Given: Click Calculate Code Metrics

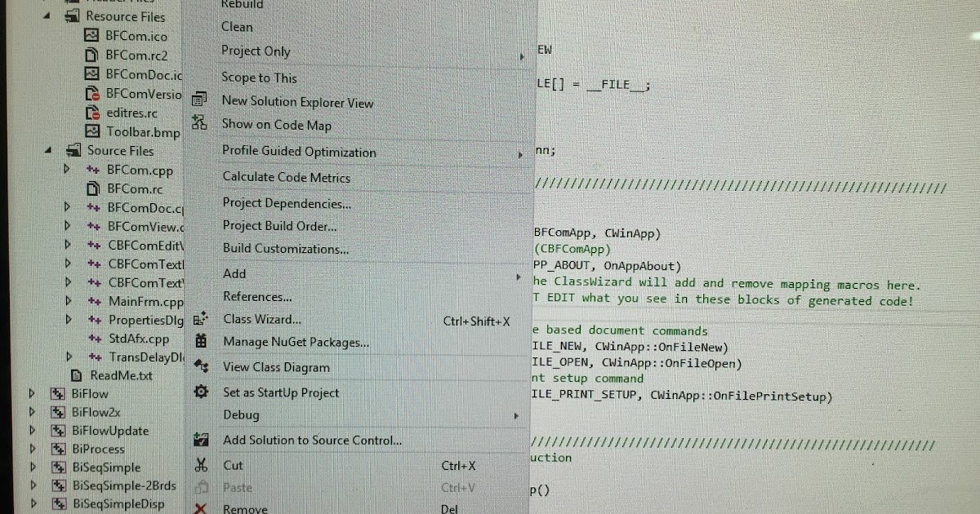Looking at the screenshot, I should click(x=278, y=177).
